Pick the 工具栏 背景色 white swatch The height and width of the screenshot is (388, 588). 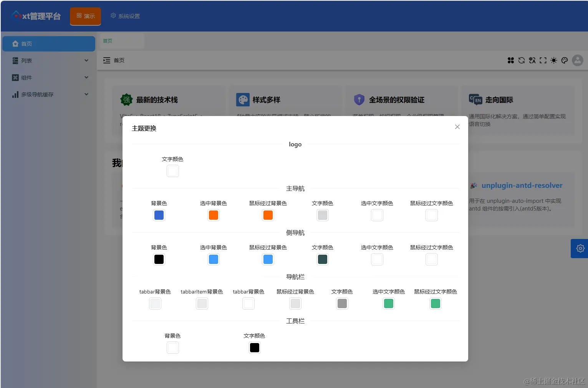point(173,348)
